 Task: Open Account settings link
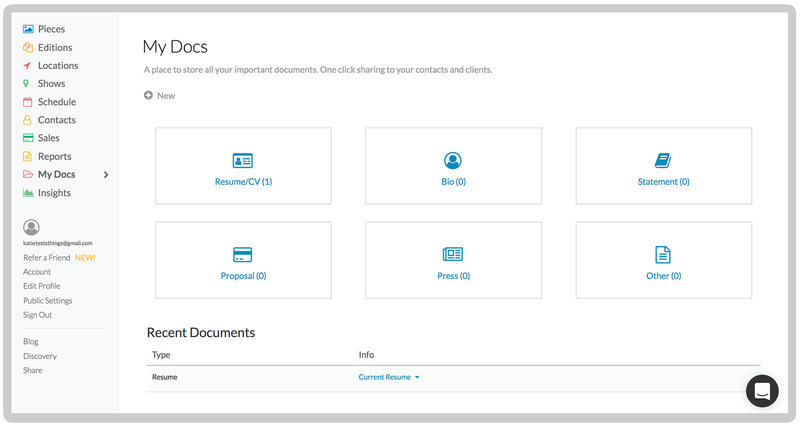point(37,272)
